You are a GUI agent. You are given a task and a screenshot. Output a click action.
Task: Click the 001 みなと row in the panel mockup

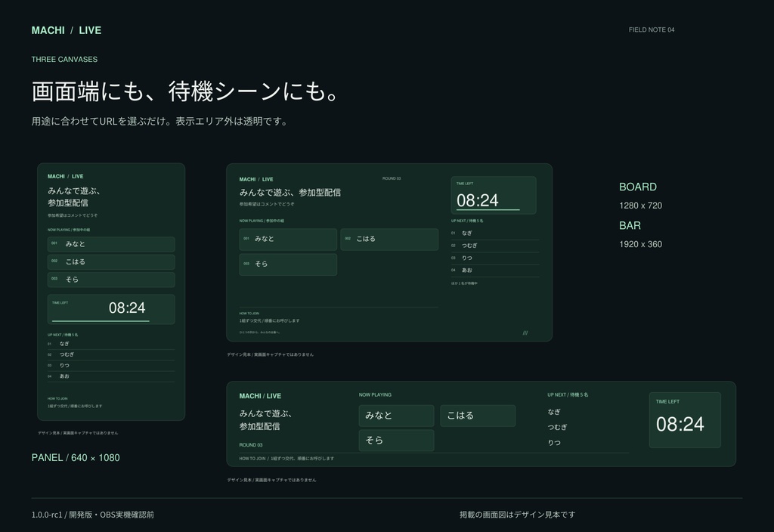[111, 244]
